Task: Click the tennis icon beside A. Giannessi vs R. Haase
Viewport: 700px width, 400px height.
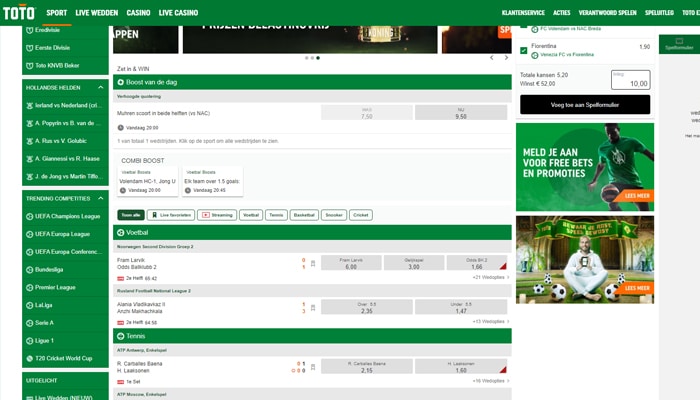Action: pos(29,159)
